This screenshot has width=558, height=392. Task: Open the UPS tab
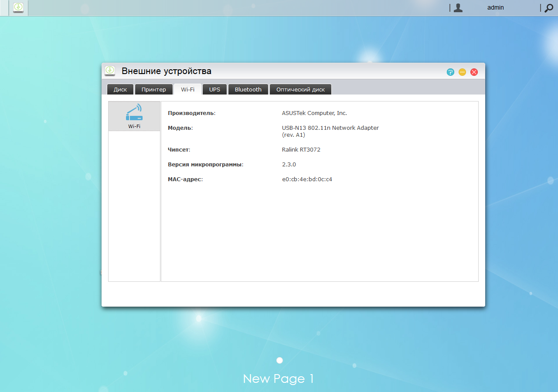[214, 89]
